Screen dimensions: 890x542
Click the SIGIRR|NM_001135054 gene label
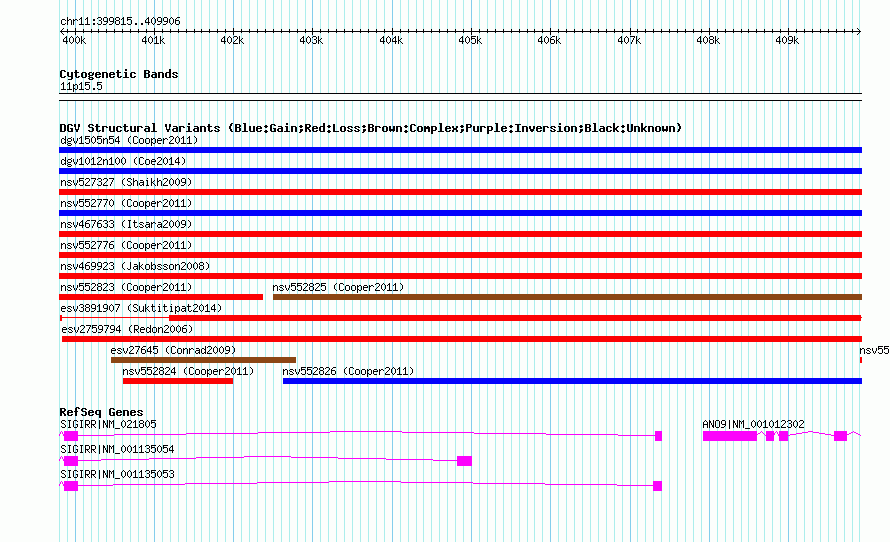[117, 449]
